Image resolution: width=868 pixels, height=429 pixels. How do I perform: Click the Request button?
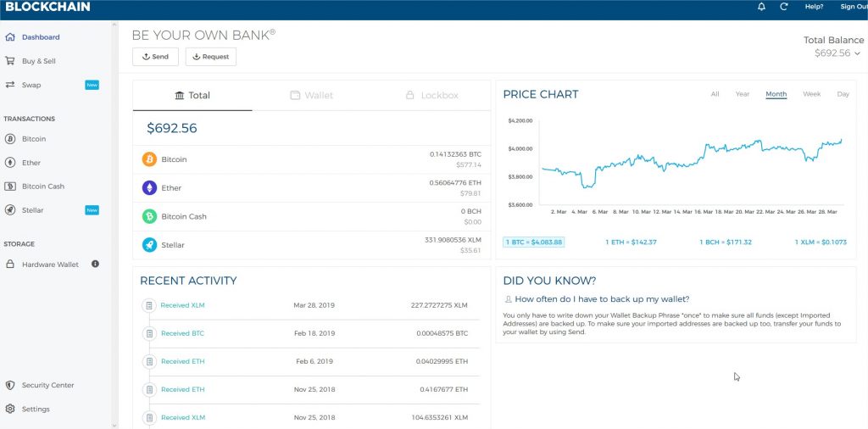pyautogui.click(x=211, y=57)
